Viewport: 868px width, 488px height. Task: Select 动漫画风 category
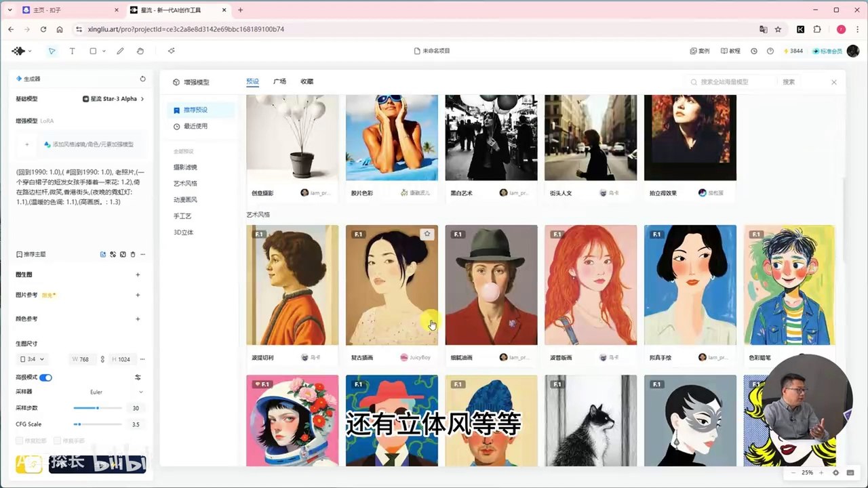(x=185, y=200)
